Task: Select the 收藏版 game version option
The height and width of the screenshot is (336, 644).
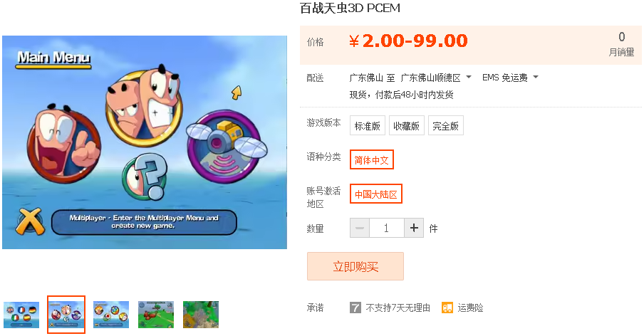Action: click(x=406, y=125)
